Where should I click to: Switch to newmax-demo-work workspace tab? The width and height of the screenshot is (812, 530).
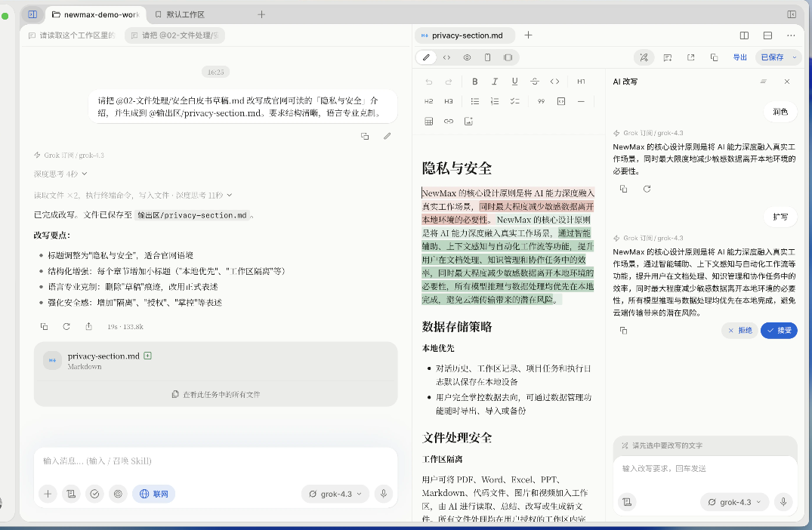pyautogui.click(x=96, y=14)
